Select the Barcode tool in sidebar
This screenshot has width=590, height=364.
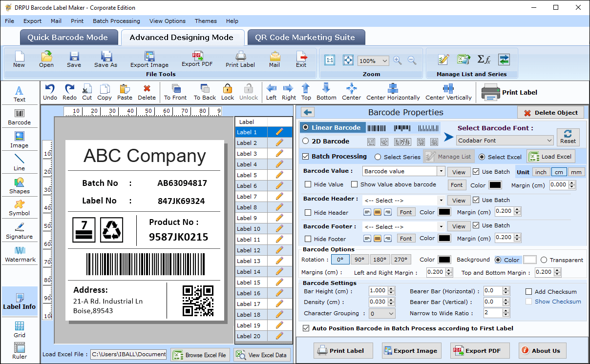pos(20,117)
